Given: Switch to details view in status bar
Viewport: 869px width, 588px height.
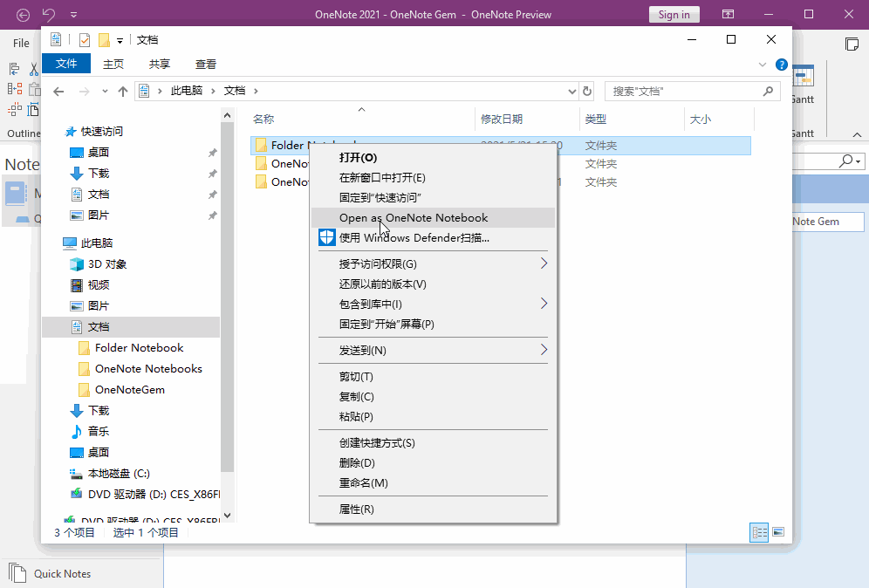Looking at the screenshot, I should point(759,532).
